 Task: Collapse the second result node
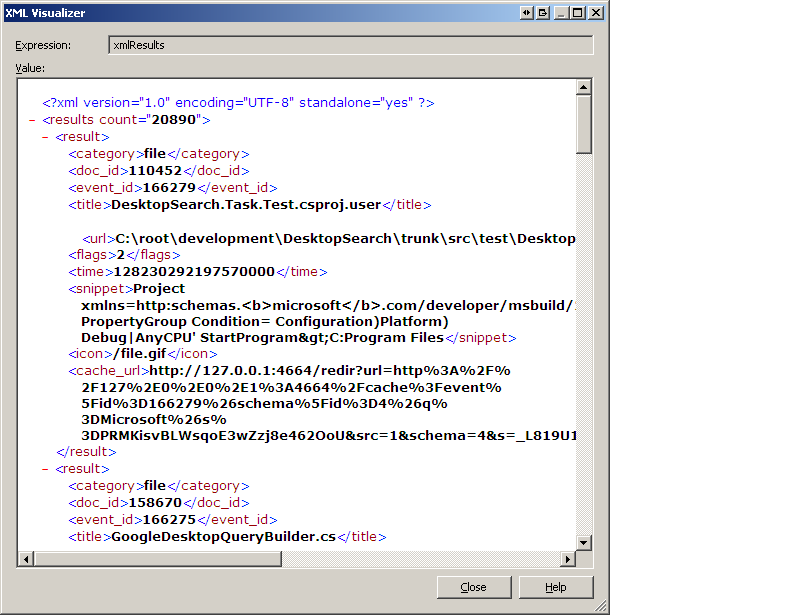tap(46, 469)
